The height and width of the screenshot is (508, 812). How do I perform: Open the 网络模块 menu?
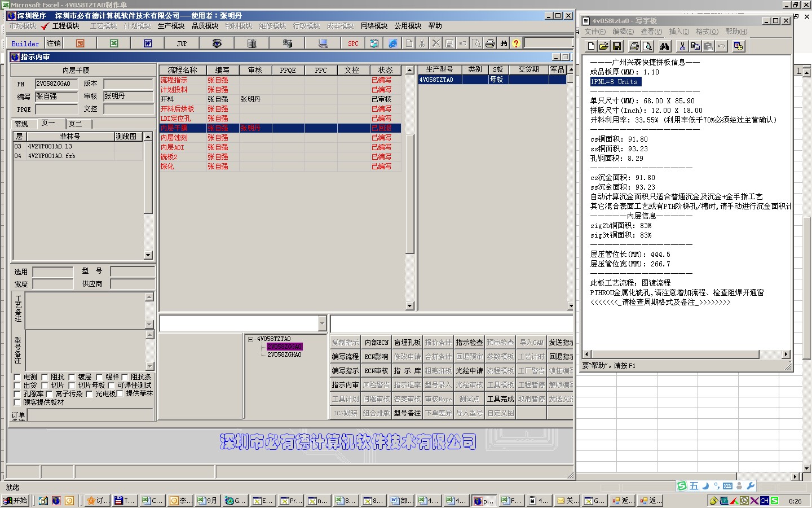click(374, 26)
